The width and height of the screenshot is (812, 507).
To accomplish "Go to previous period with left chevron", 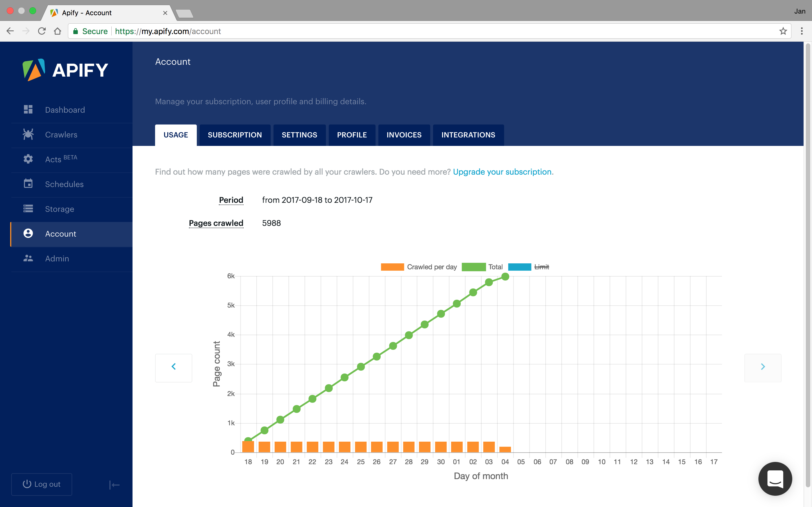I will (173, 367).
